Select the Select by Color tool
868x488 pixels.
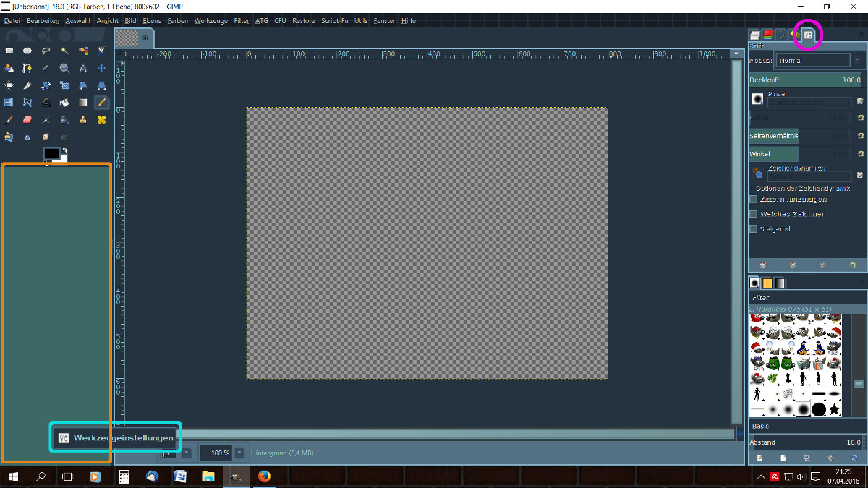[83, 51]
